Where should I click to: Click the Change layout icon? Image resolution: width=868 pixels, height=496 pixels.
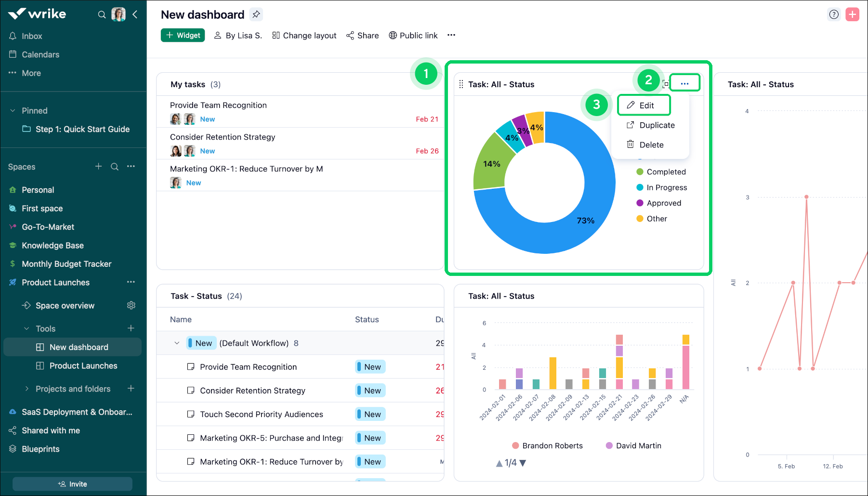[275, 35]
